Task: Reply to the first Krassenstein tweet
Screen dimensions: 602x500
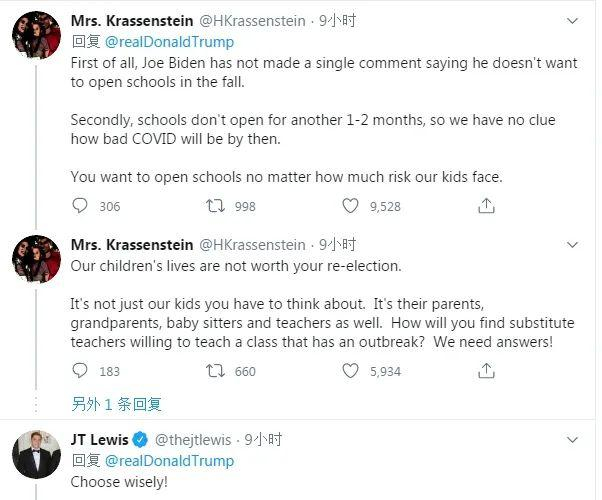Action: pos(81,206)
